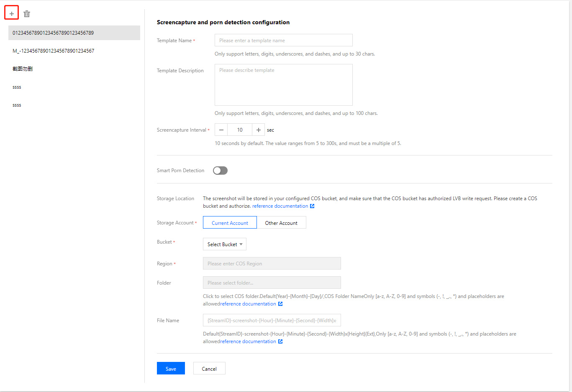This screenshot has height=392, width=572.
Task: Focus the Template Name input field
Action: [x=284, y=40]
